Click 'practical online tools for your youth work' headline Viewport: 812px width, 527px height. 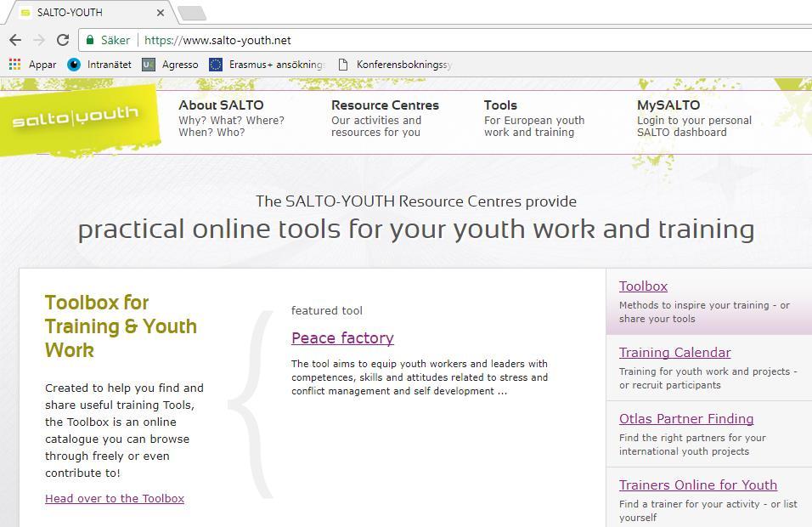tap(416, 229)
